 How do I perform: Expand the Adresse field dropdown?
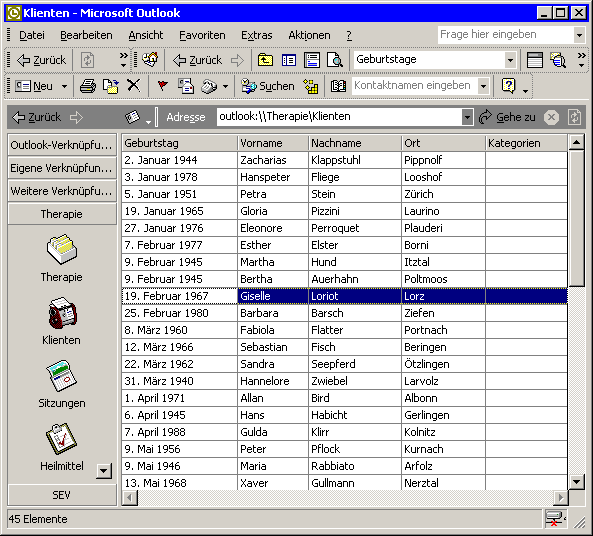pyautogui.click(x=467, y=117)
